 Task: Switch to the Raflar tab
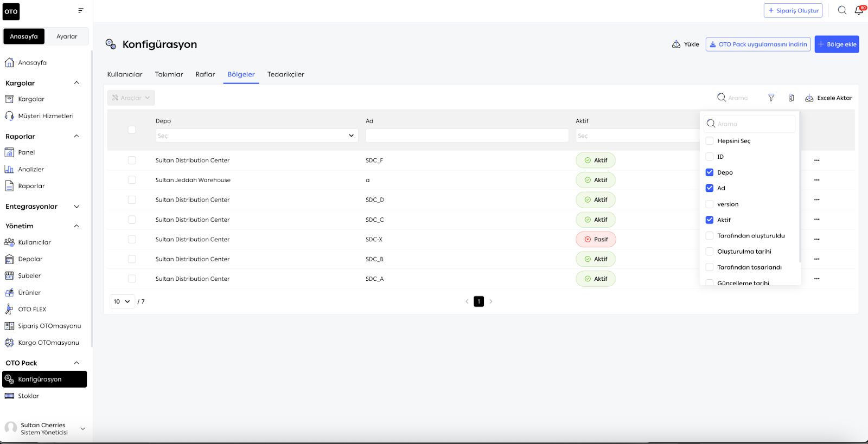pos(206,74)
